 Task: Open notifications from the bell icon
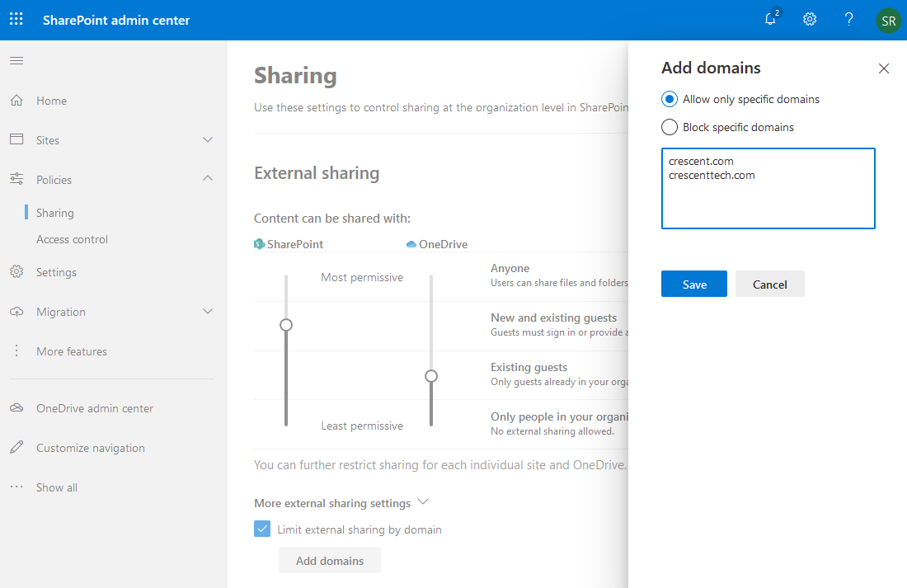[x=769, y=19]
